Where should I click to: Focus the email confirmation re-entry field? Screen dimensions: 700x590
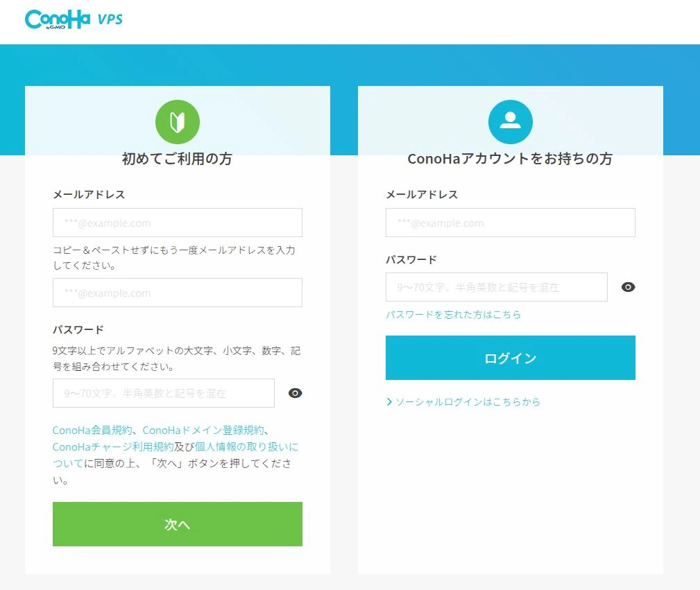tap(177, 293)
